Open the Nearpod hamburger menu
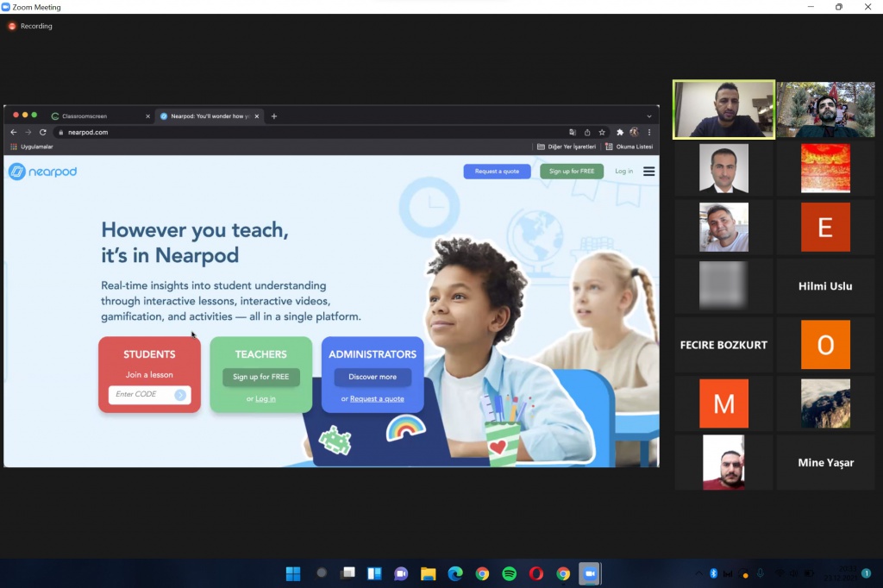Image resolution: width=883 pixels, height=588 pixels. click(x=649, y=172)
